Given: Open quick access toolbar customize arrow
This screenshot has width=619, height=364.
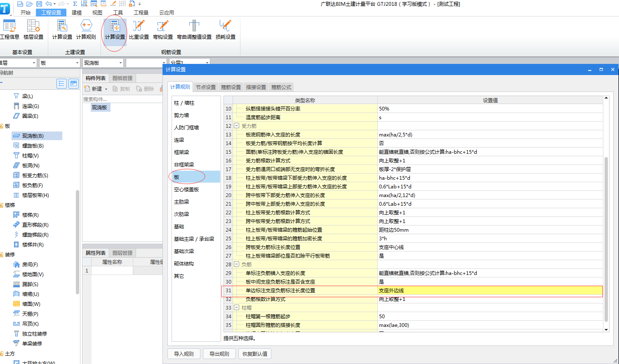Looking at the screenshot, I should point(139,4).
